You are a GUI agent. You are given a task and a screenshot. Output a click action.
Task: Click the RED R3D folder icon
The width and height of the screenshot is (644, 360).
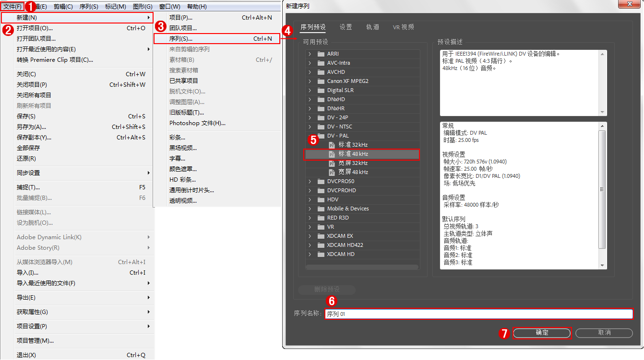point(321,218)
